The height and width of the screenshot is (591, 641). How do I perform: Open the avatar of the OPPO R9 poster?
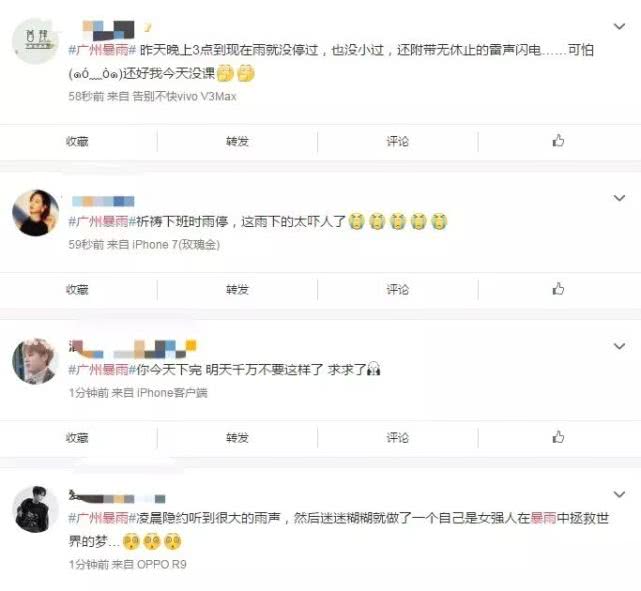pyautogui.click(x=36, y=509)
